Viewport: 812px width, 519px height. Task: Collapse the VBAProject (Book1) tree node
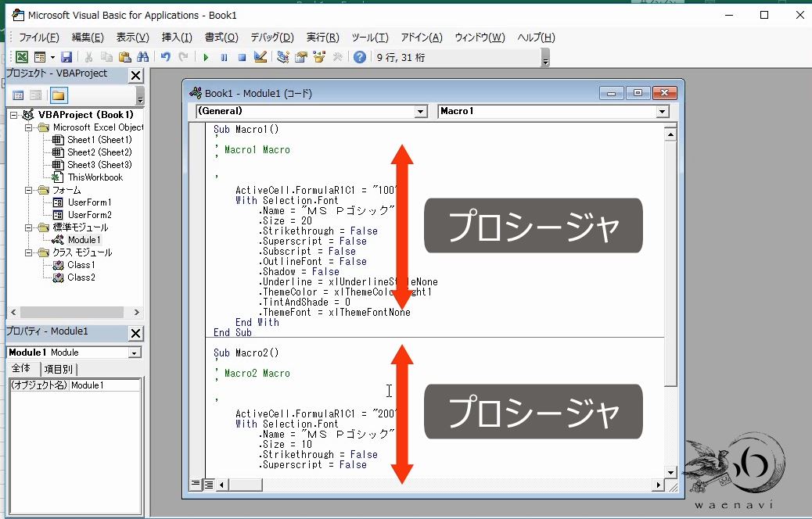tap(14, 115)
